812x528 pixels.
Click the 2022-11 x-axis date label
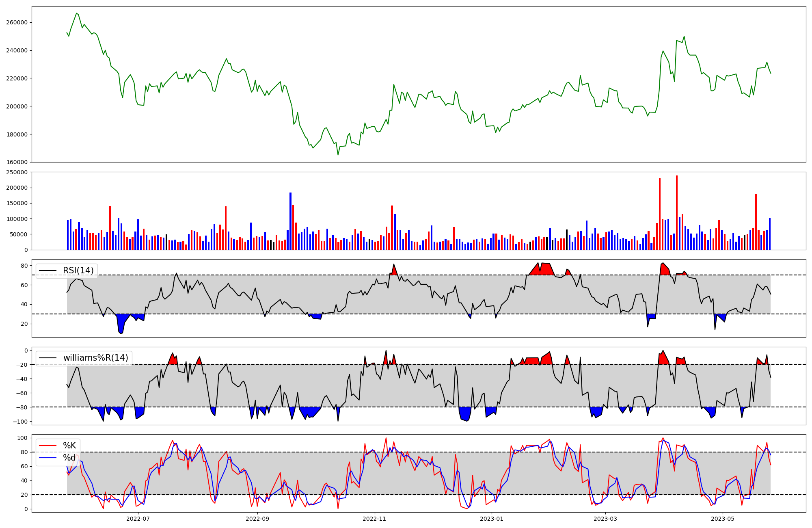(x=374, y=519)
